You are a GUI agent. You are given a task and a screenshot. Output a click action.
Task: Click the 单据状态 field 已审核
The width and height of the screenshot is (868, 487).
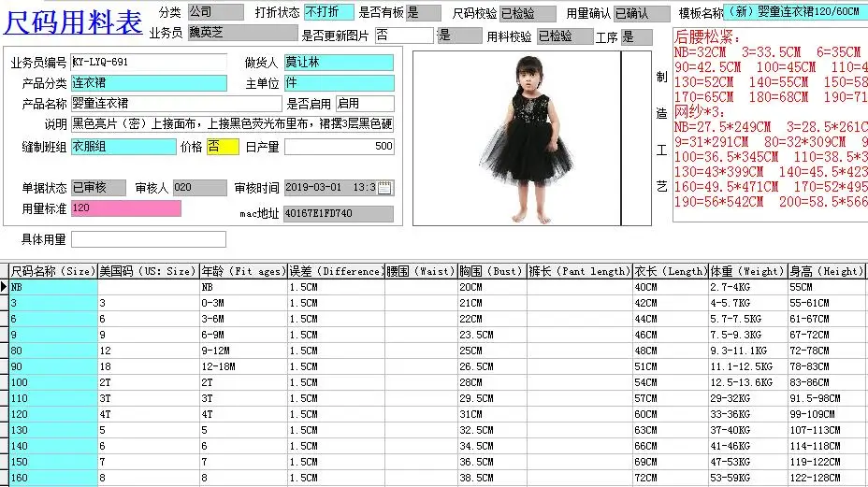coord(98,188)
